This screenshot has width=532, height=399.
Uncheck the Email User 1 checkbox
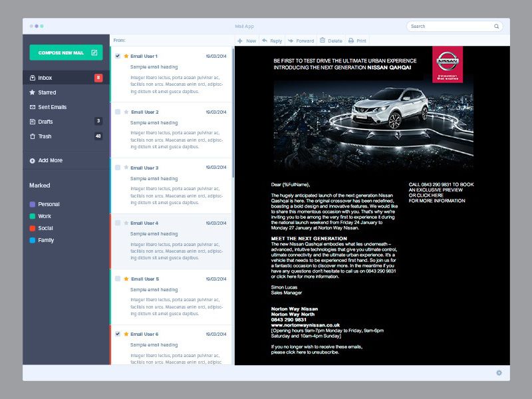[x=118, y=56]
